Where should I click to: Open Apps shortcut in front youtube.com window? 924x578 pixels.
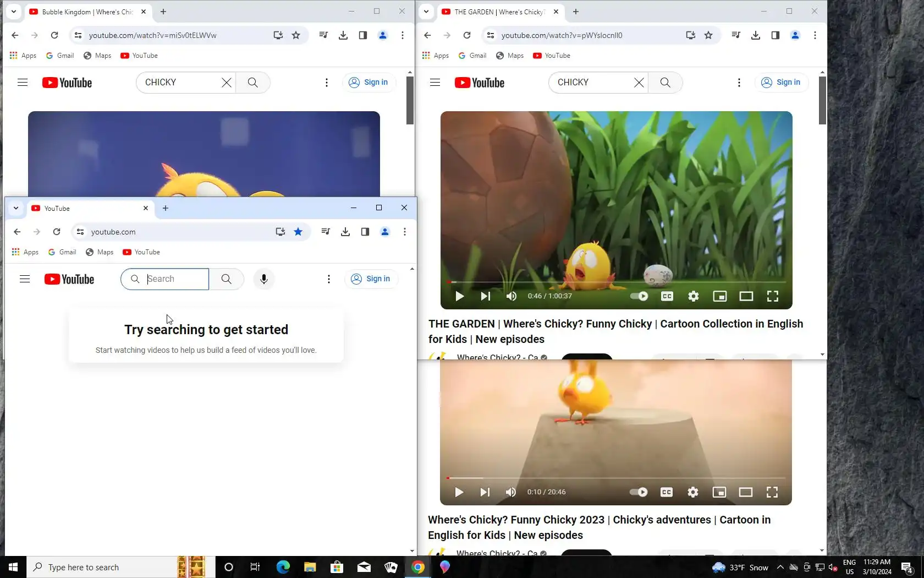[25, 252]
